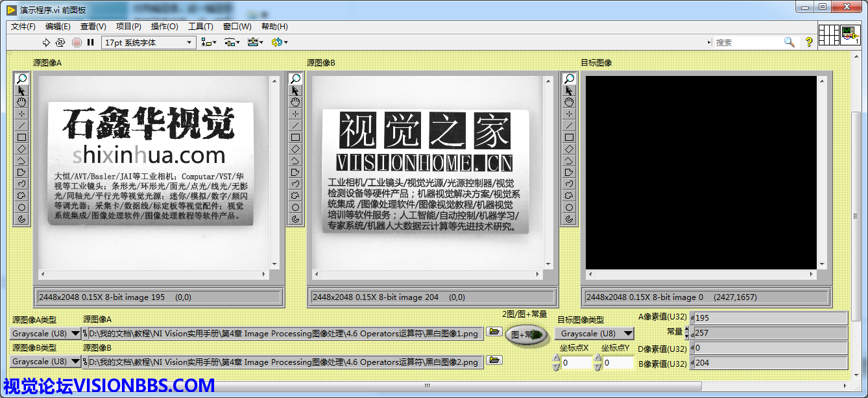Open the 文件(F) menu
The image size is (868, 398).
click(23, 27)
